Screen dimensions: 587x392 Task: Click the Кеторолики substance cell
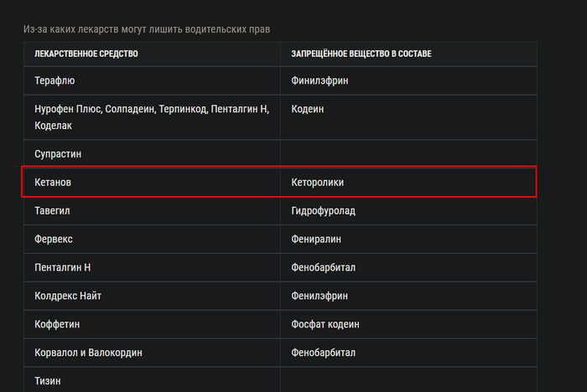pyautogui.click(x=318, y=182)
